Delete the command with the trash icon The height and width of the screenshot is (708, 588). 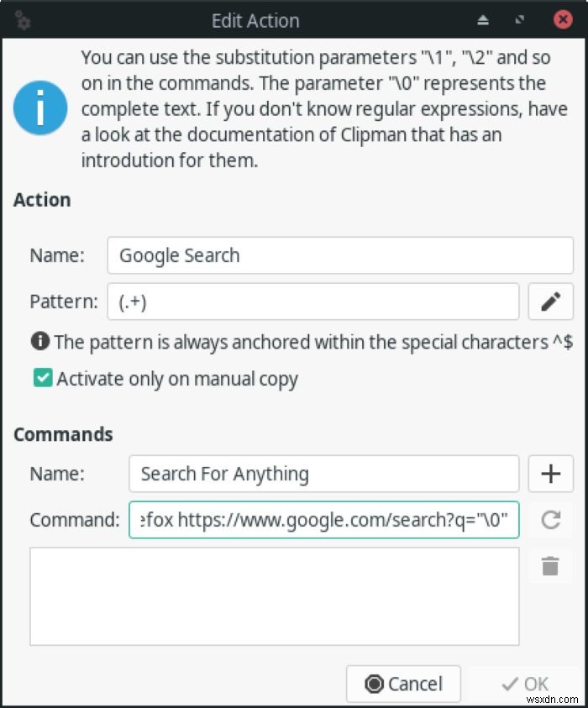[551, 566]
